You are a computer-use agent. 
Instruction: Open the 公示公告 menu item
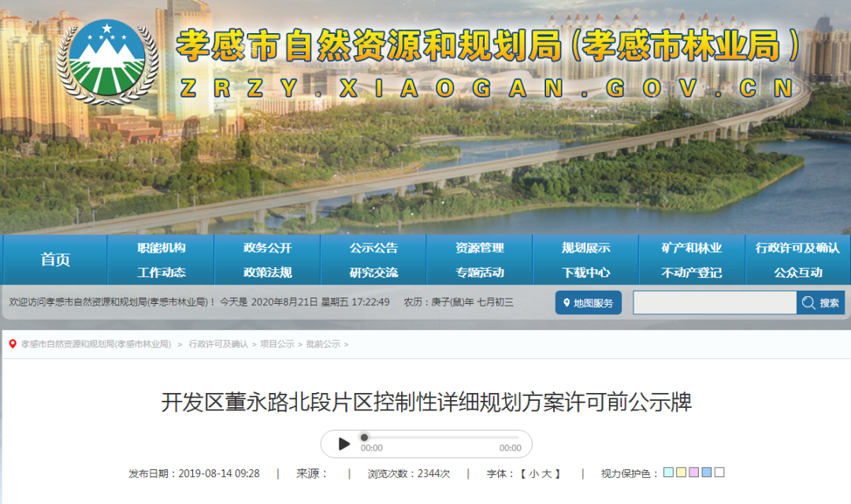click(x=373, y=248)
